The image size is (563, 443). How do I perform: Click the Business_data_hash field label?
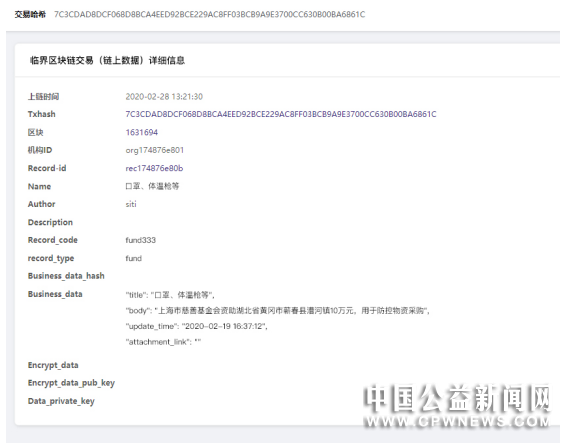tap(66, 276)
